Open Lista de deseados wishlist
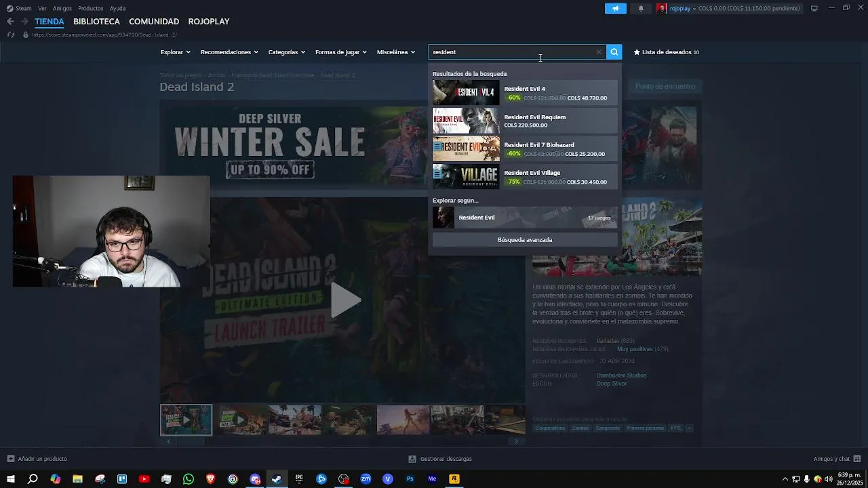 click(x=666, y=52)
